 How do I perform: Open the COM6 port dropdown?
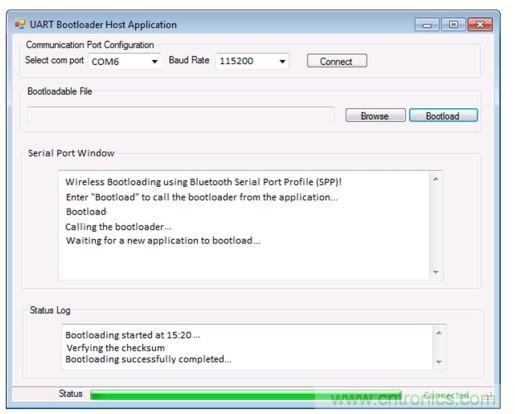(124, 61)
